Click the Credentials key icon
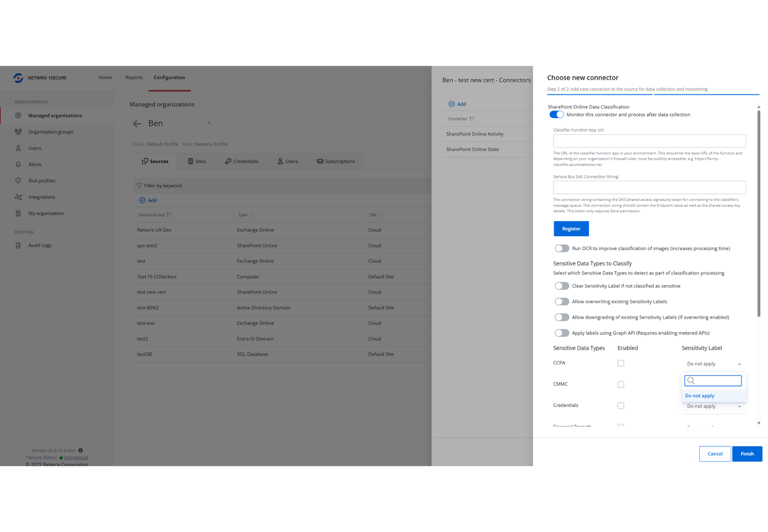The width and height of the screenshot is (768, 532). [x=228, y=161]
